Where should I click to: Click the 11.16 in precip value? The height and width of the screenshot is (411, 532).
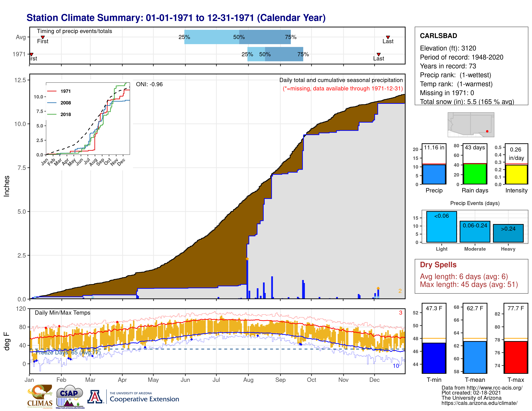[434, 147]
